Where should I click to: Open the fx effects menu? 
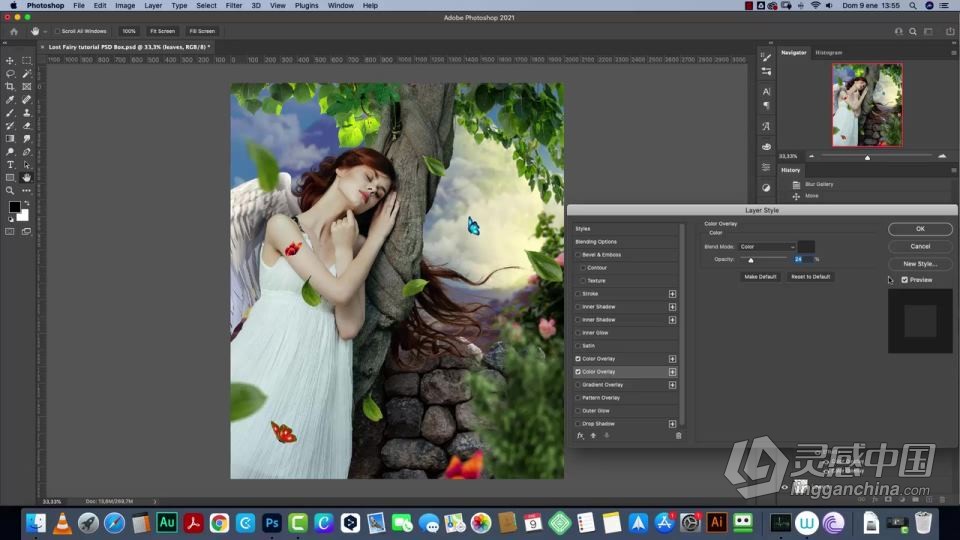580,435
